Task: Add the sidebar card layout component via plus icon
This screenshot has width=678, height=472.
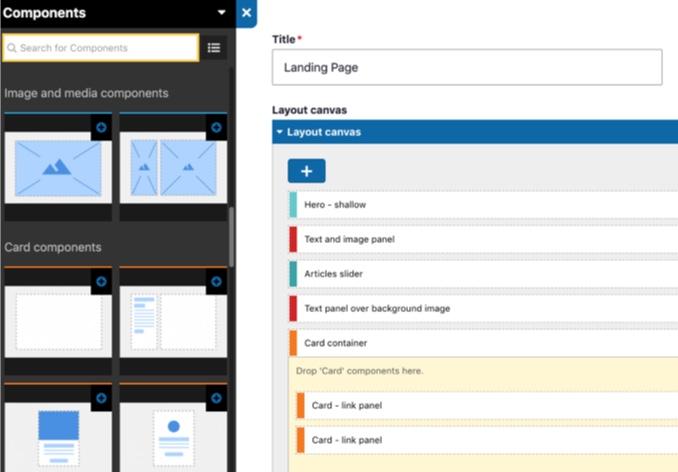Action: click(x=216, y=283)
